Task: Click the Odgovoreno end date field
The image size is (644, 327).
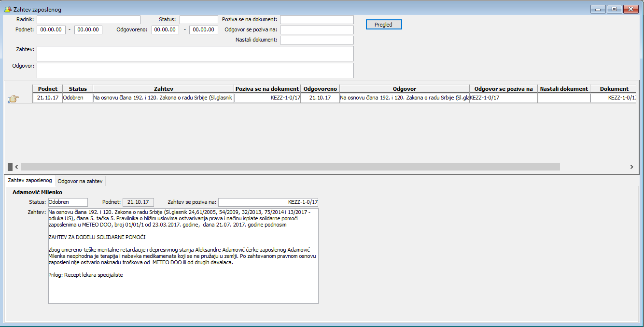Action: coord(204,30)
